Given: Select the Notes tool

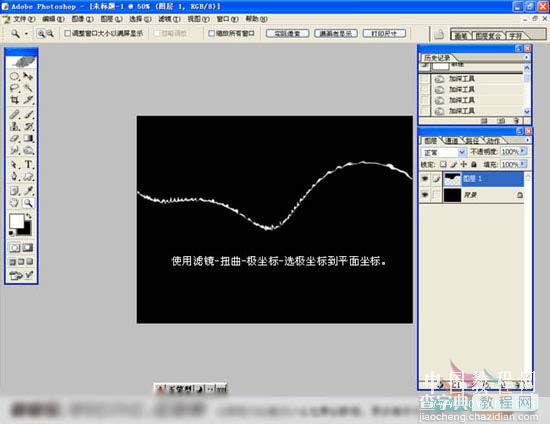Looking at the screenshot, I should [x=14, y=191].
